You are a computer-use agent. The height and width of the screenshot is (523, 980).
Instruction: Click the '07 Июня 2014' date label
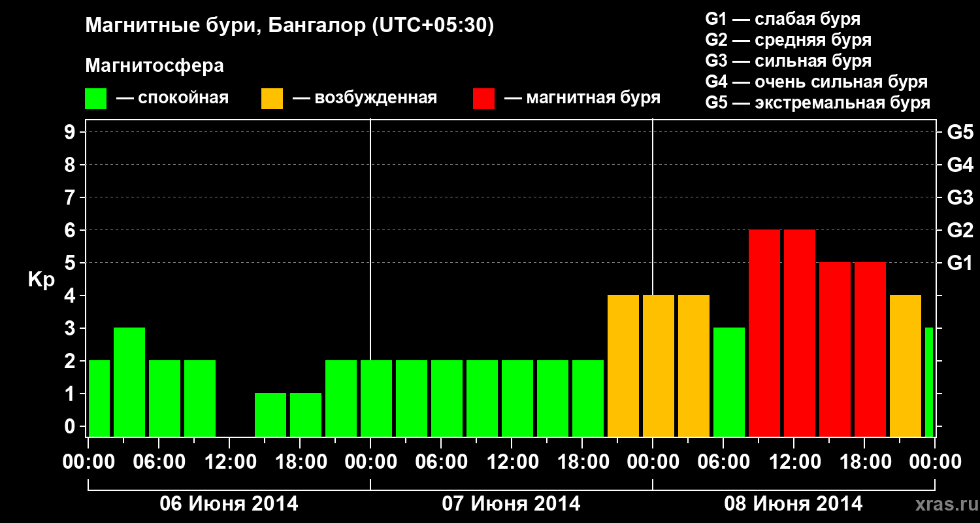512,504
